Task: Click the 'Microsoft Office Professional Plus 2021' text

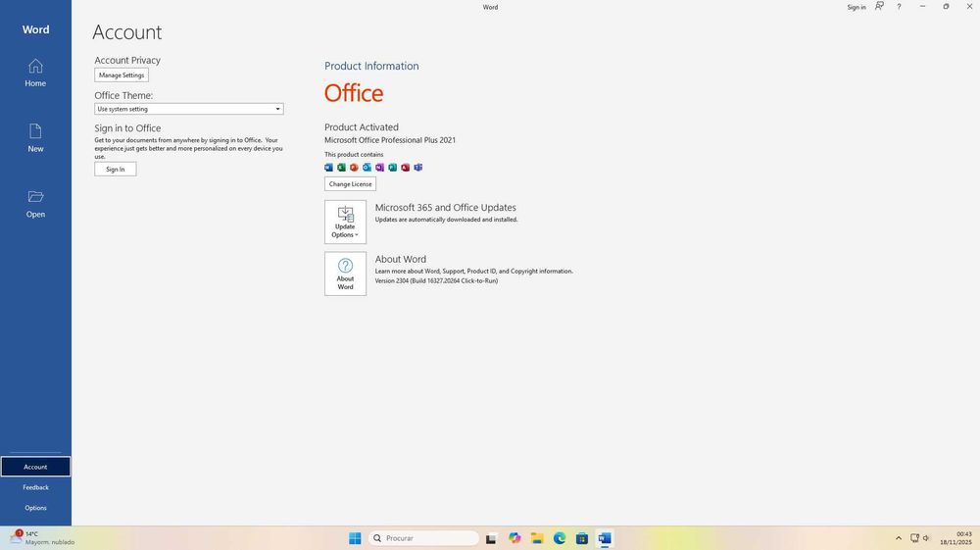Action: click(x=390, y=140)
